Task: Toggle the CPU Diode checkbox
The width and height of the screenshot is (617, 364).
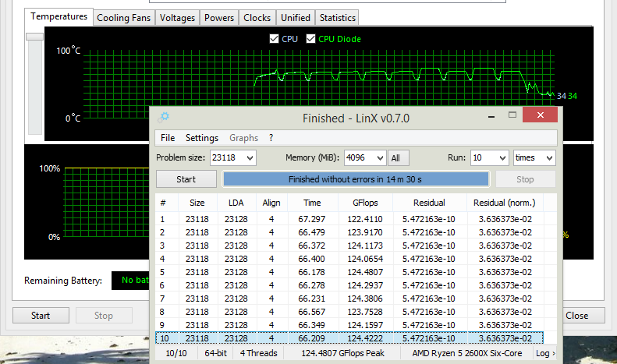Action: [310, 39]
